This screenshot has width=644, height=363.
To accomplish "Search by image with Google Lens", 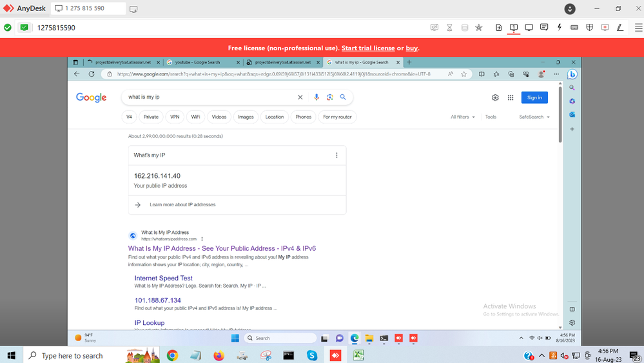I will [x=329, y=97].
